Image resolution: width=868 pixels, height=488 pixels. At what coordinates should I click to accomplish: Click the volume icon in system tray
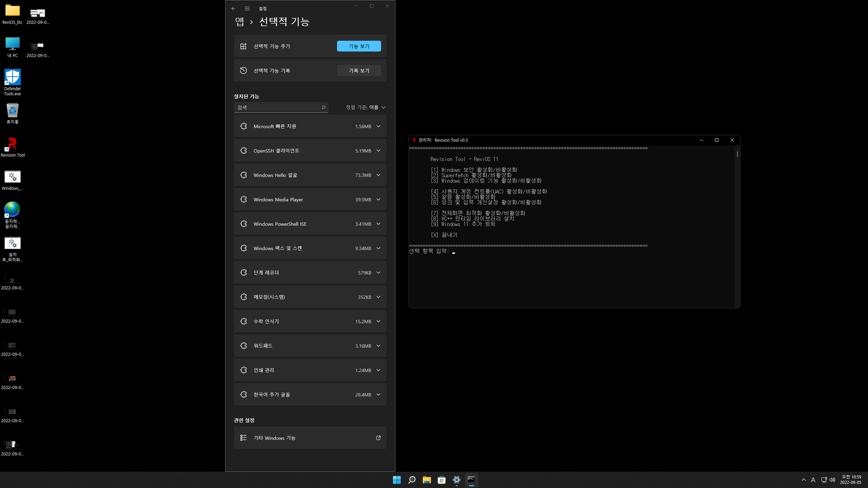[833, 480]
